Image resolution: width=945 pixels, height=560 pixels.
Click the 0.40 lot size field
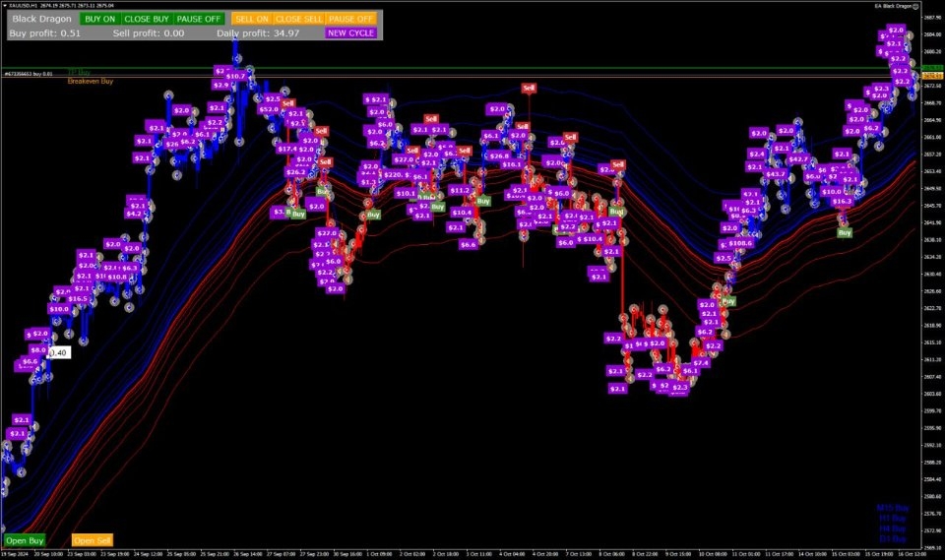[58, 352]
